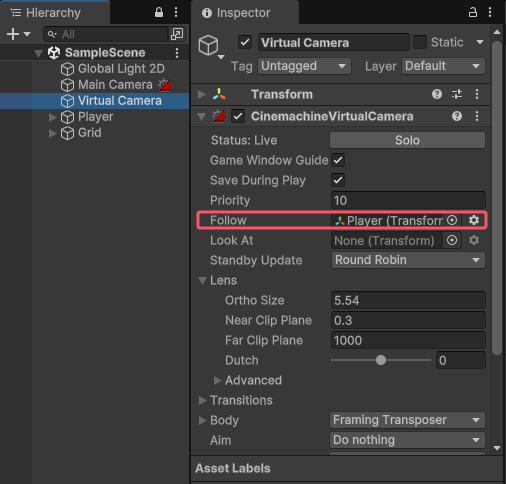Expand the Player object in Hierarchy
The height and width of the screenshot is (484, 506).
coord(52,117)
